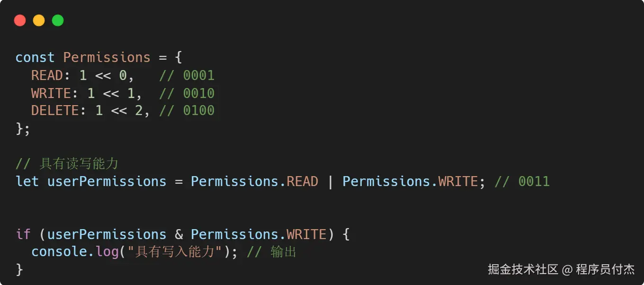Screen dimensions: 644x285
Task: Click the DELETE key in Permissions object
Action: (x=55, y=110)
